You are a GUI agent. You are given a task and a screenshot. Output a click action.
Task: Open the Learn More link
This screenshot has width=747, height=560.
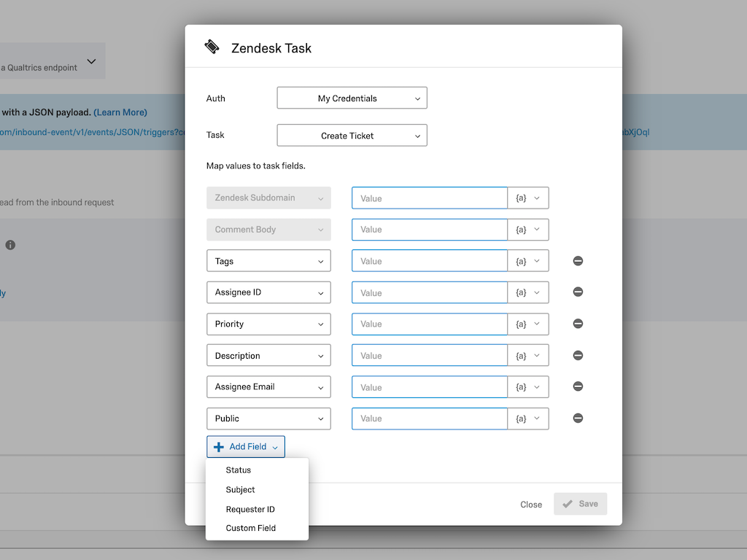[120, 112]
